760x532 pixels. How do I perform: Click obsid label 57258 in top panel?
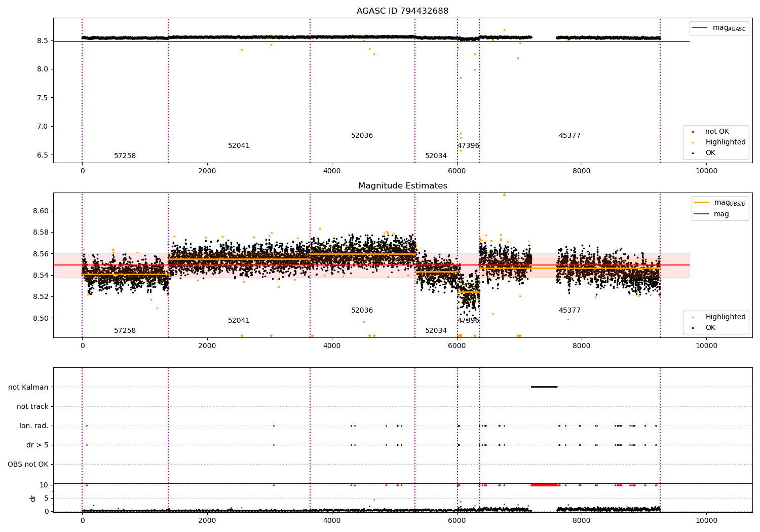125,156
